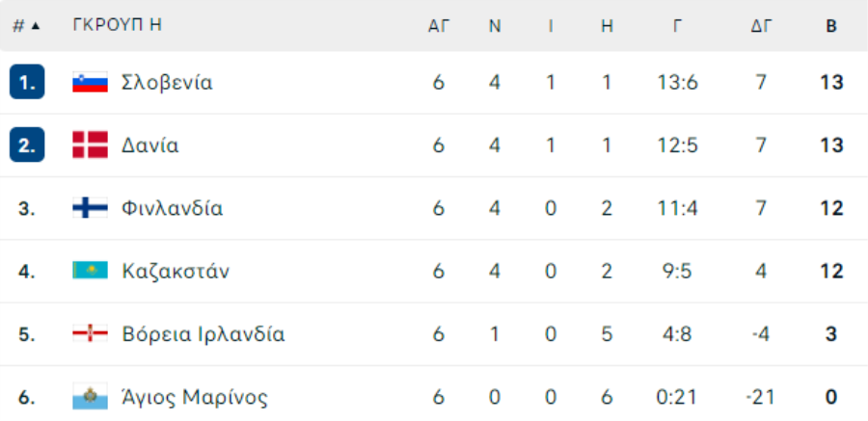Open the Άγιος Μαρίνος team link
Image resolution: width=868 pixels, height=421 pixels.
195,397
